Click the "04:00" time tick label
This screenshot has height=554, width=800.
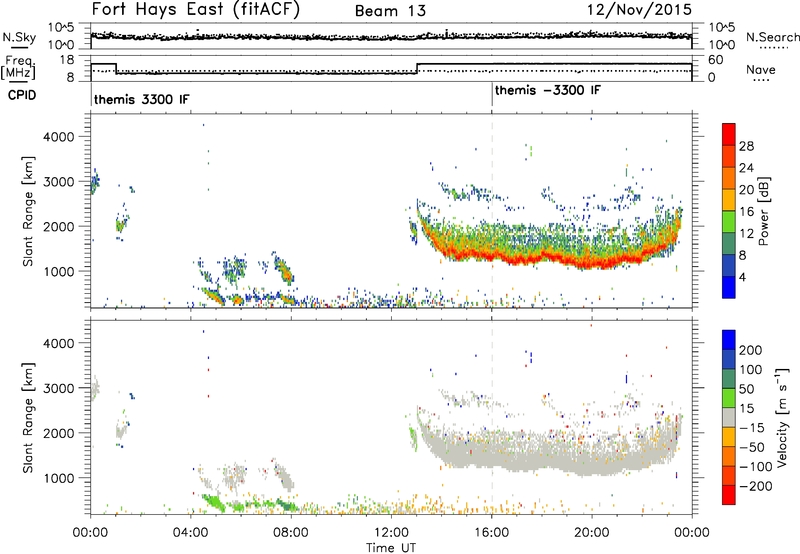[191, 533]
